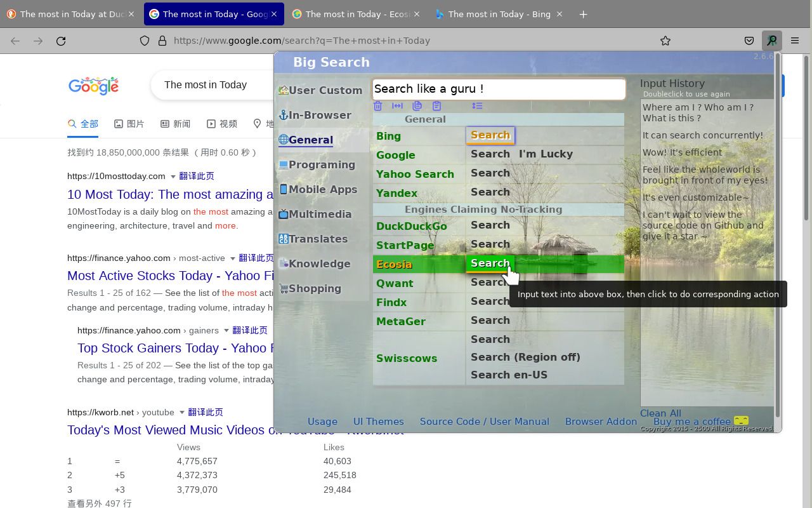Click the site security padlock icon
The width and height of the screenshot is (812, 508).
coord(162,41)
